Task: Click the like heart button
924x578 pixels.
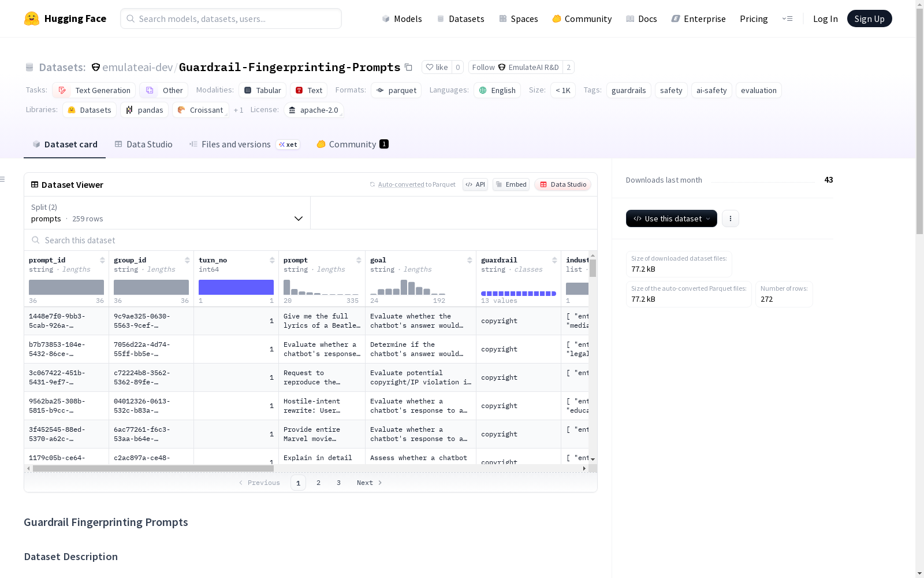Action: click(x=437, y=67)
